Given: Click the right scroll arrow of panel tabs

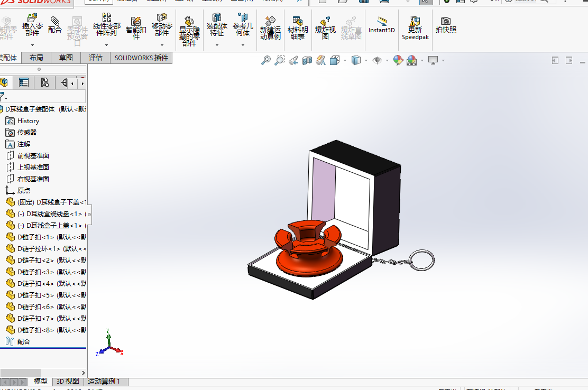Looking at the screenshot, I should coord(82,83).
